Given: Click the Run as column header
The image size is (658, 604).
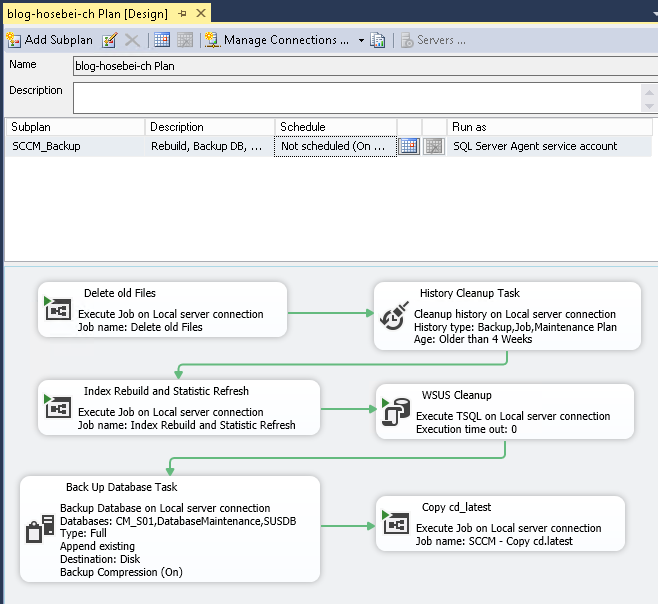Looking at the screenshot, I should pos(550,127).
